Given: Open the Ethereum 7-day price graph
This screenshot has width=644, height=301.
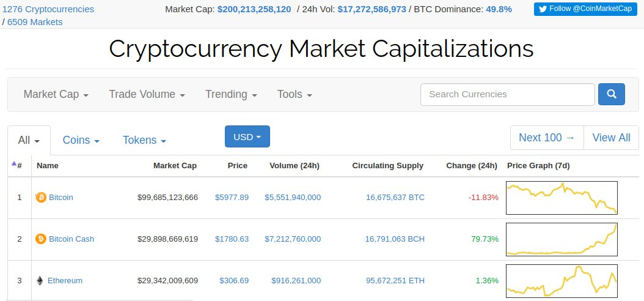Looking at the screenshot, I should click(562, 281).
